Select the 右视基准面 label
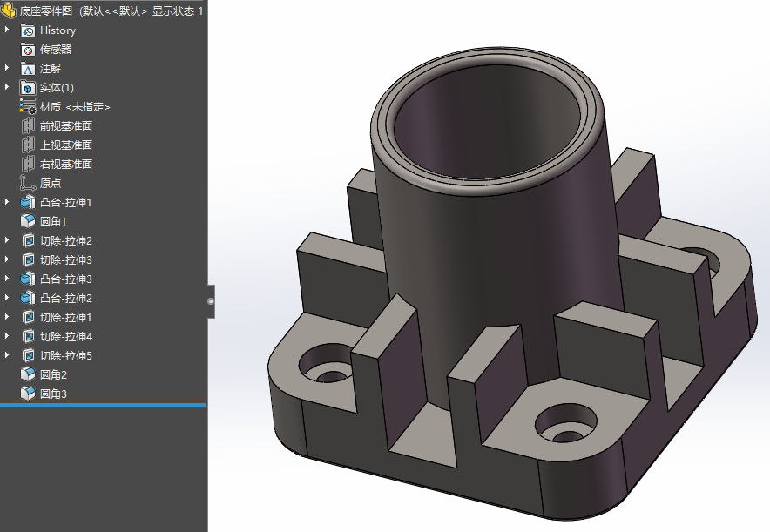Screen dimensions: 770x532 (66, 165)
